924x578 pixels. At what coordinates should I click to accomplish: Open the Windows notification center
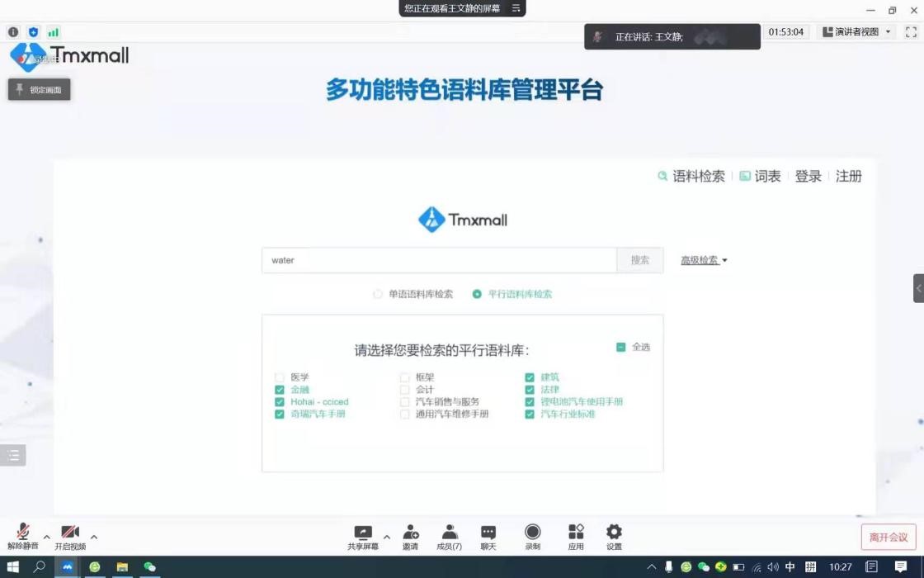900,566
